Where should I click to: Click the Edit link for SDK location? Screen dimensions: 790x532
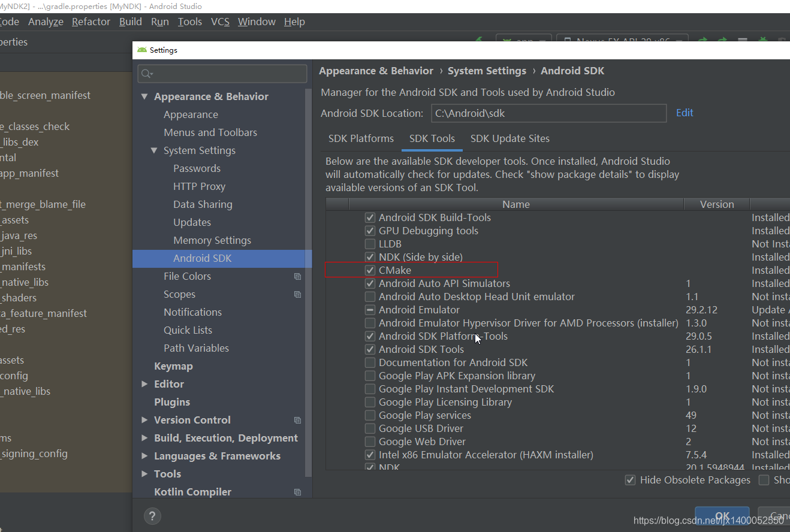pos(685,113)
